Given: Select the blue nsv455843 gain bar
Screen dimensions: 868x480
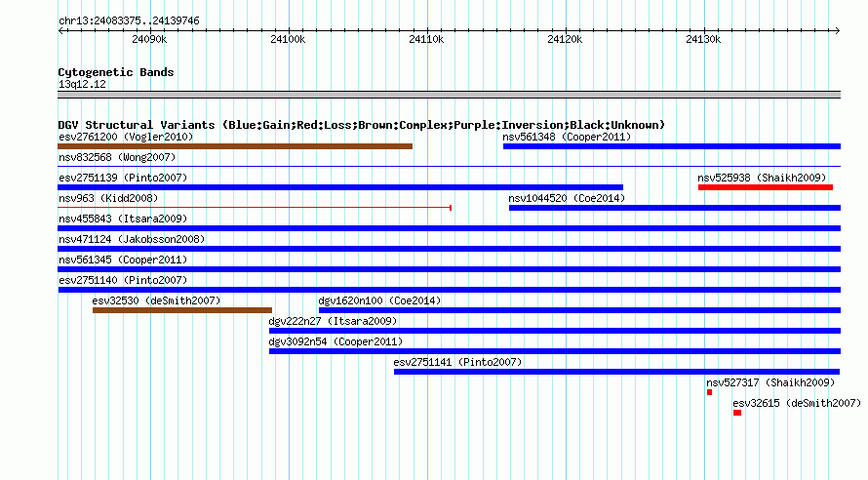Looking at the screenshot, I should (x=450, y=228).
